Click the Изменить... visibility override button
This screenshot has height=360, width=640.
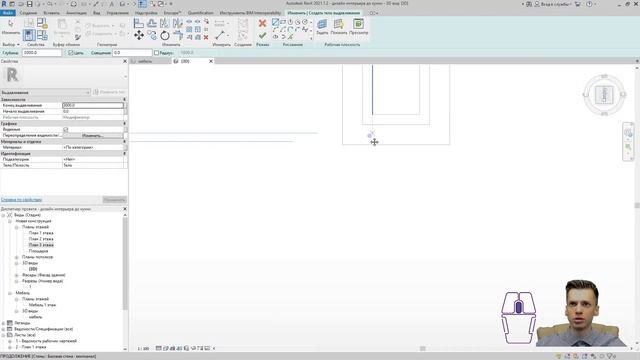click(92, 136)
